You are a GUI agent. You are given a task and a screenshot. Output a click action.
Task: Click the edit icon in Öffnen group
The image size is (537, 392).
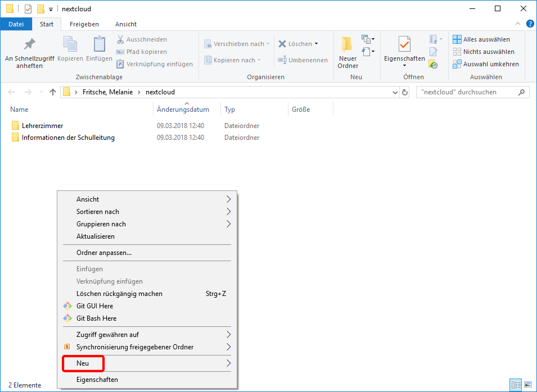pos(433,52)
